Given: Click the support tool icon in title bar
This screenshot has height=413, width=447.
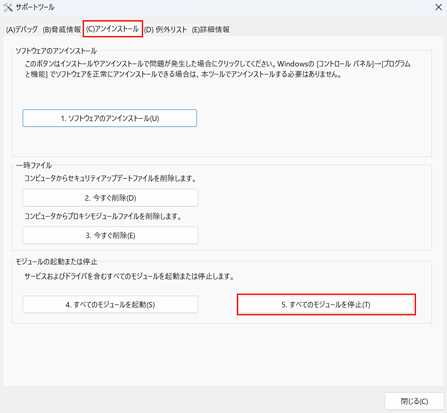Looking at the screenshot, I should (8, 7).
